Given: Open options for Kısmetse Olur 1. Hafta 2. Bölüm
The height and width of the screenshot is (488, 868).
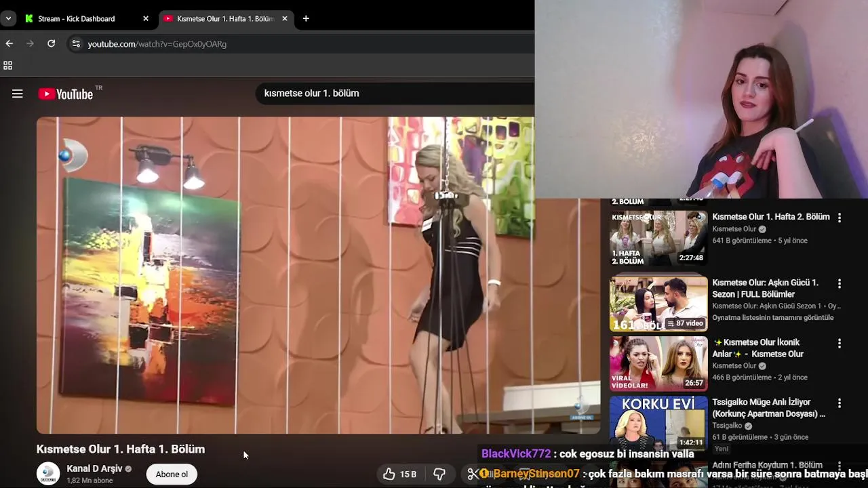Looking at the screenshot, I should [840, 218].
